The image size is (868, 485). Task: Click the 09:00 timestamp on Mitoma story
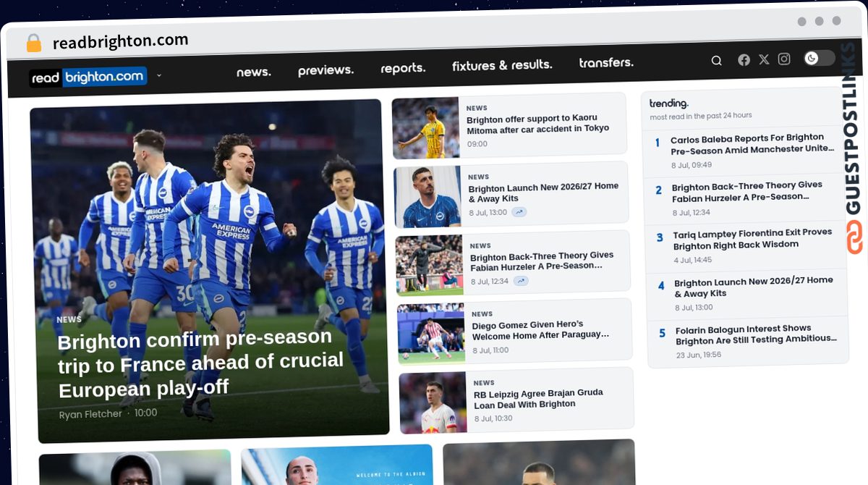477,144
